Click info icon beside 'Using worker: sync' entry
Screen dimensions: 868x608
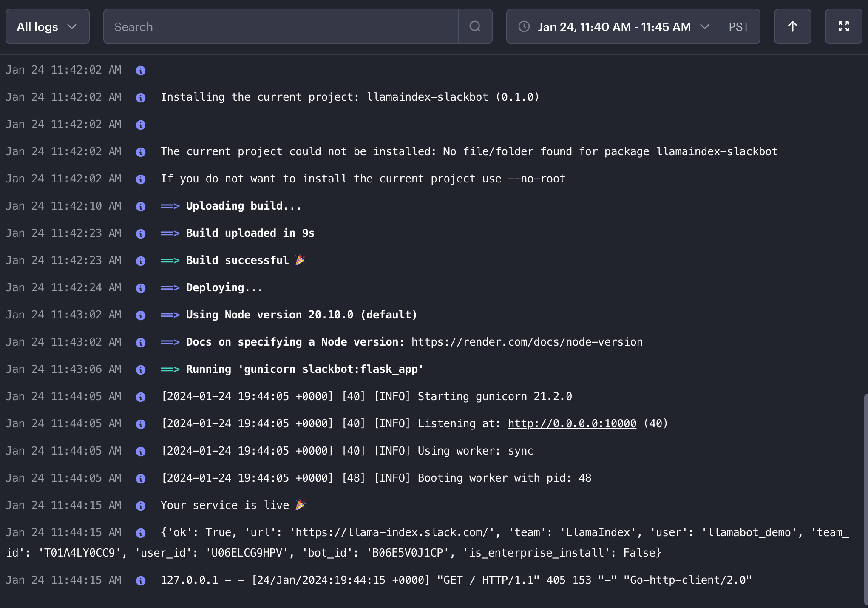click(x=141, y=451)
